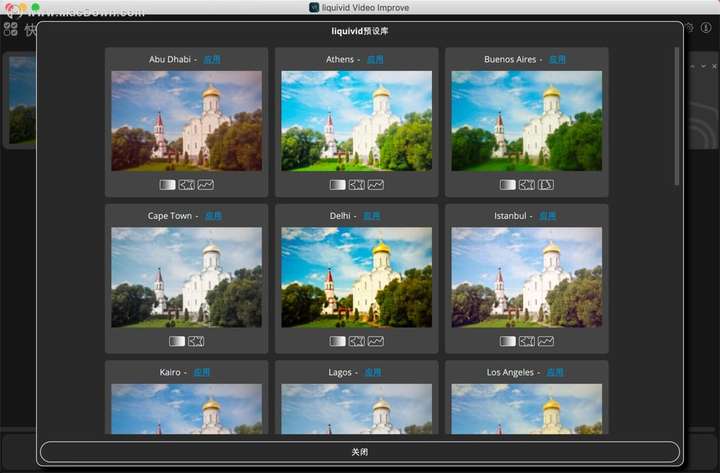
Task: Click the gradient icon under Istanbul preset
Action: (x=507, y=341)
